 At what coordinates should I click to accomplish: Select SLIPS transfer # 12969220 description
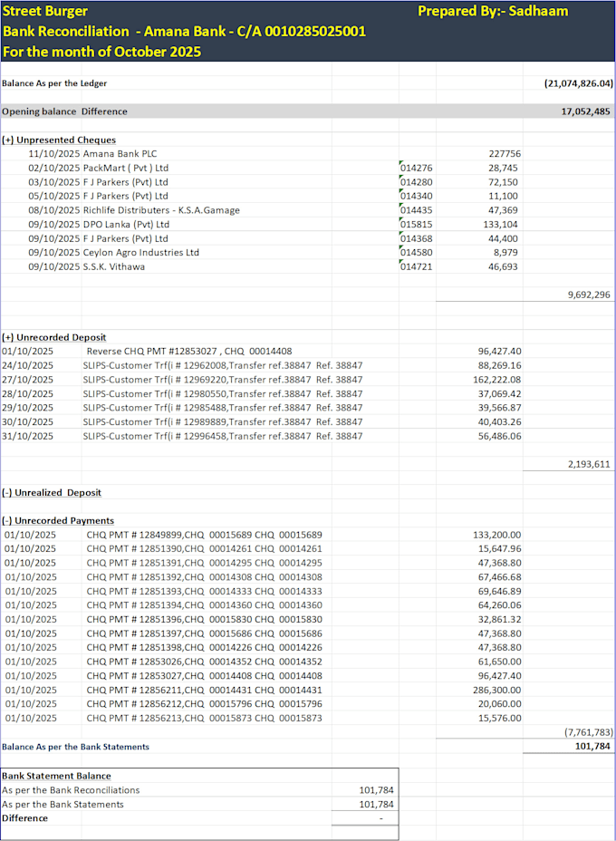tap(223, 380)
